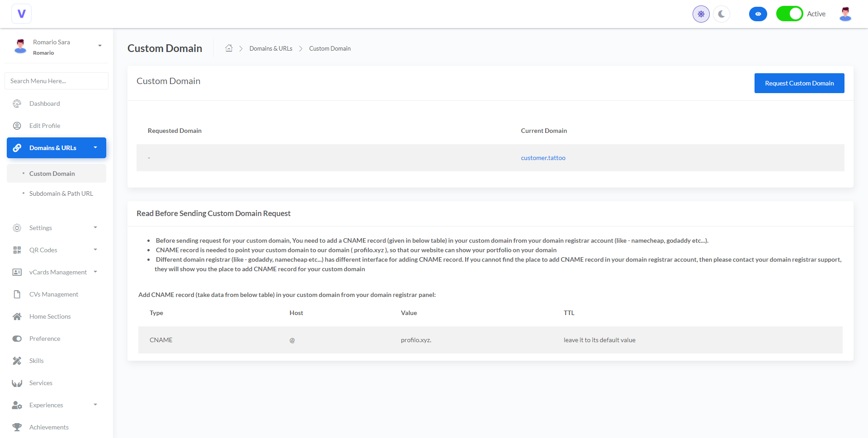Open the customer.tattoo domain link
Screen dimensions: 868x438
tap(543, 158)
